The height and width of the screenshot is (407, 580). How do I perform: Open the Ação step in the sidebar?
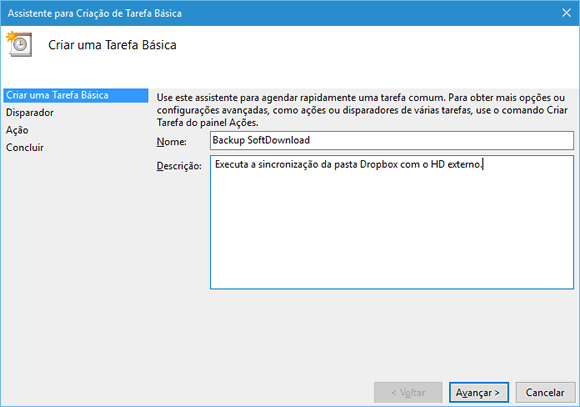17,130
